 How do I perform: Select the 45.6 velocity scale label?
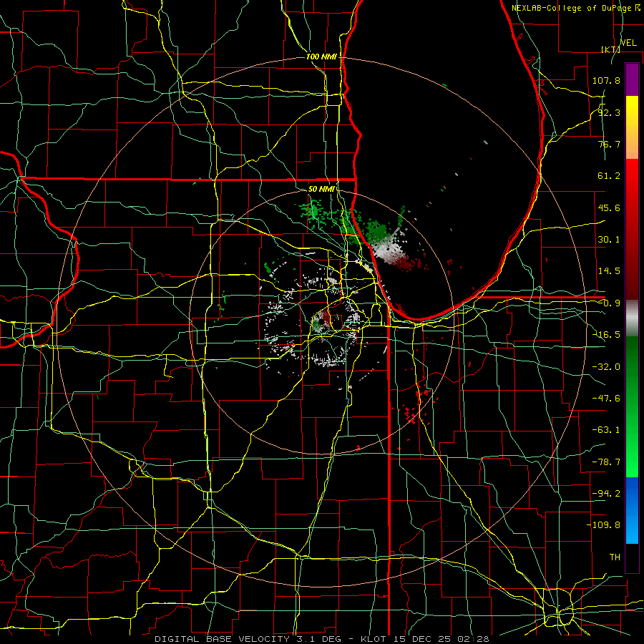click(x=609, y=208)
